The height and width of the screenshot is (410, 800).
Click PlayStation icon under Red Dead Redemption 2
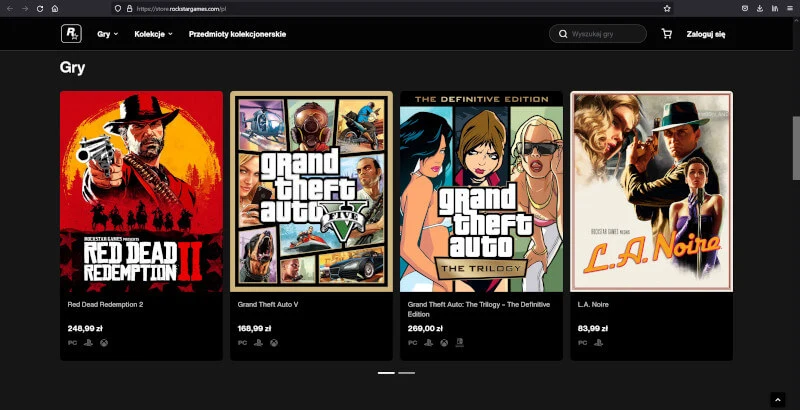(x=88, y=343)
